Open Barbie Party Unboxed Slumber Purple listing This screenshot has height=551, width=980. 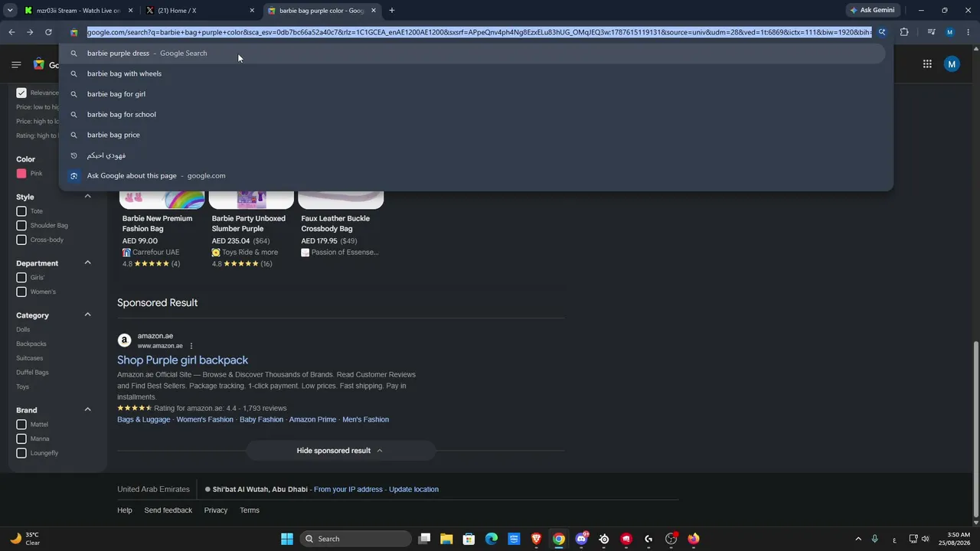[x=249, y=223]
